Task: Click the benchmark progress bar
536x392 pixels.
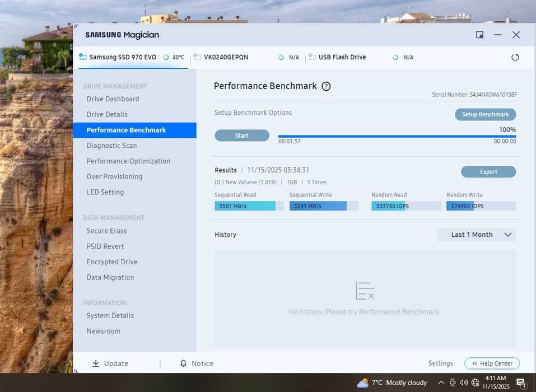Action: pos(397,137)
